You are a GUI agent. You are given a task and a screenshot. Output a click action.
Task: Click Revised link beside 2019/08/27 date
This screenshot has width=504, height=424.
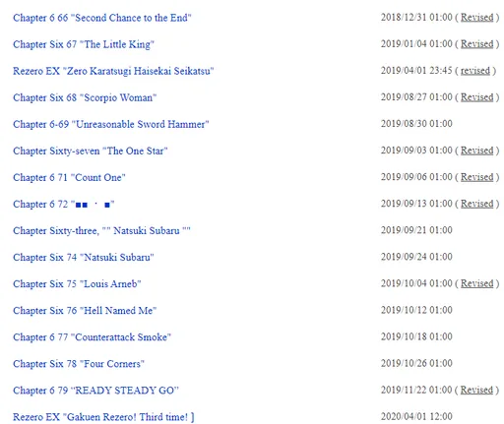click(x=477, y=97)
